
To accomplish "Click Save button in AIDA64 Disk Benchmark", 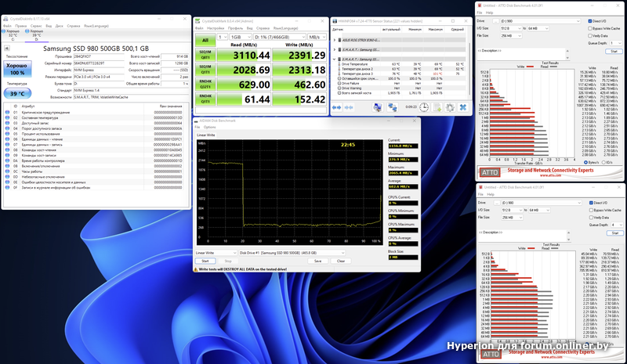I will [x=317, y=261].
